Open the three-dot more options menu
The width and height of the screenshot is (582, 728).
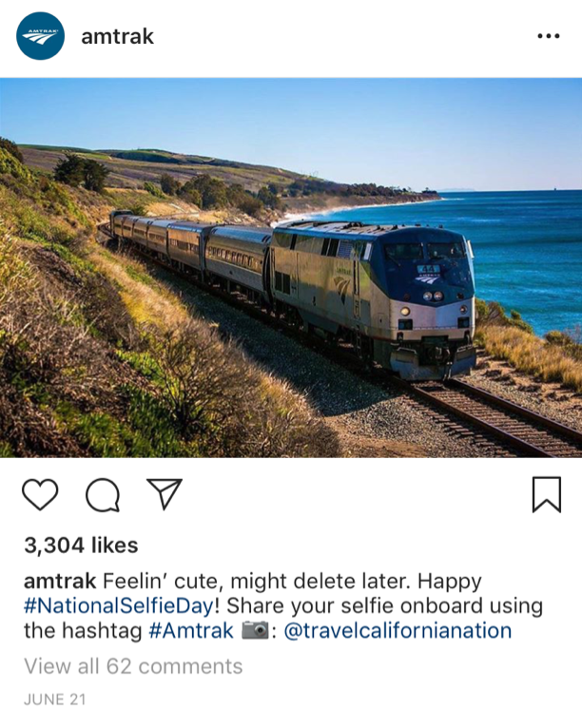coord(549,36)
